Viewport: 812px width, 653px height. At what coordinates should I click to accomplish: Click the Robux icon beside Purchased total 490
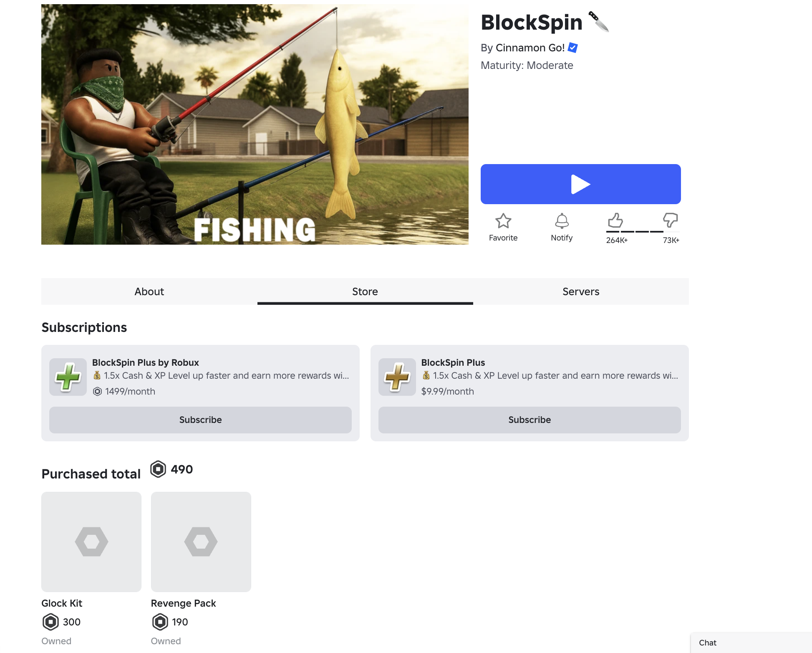pos(158,469)
